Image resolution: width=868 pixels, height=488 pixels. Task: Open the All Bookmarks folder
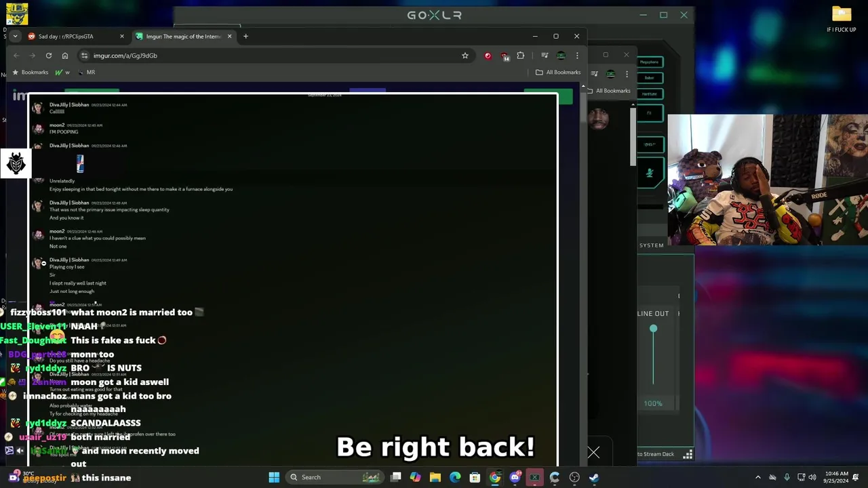[558, 73]
